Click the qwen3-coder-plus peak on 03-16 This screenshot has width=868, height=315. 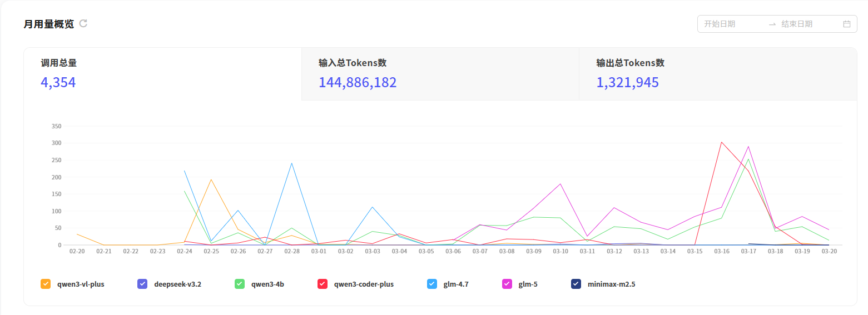[x=722, y=142]
